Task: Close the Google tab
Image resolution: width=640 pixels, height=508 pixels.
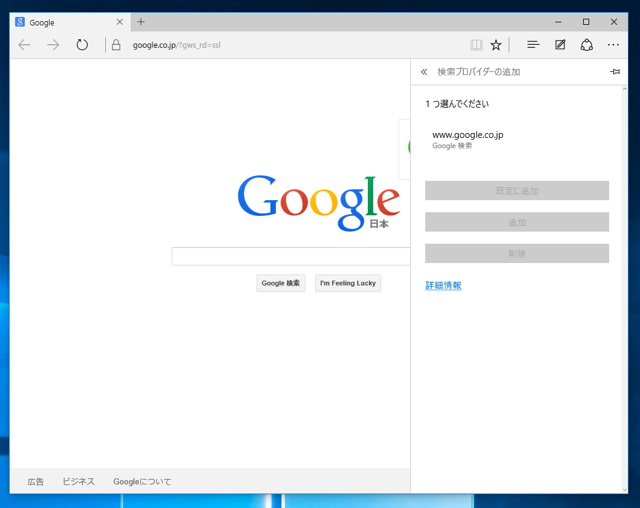Action: 120,22
